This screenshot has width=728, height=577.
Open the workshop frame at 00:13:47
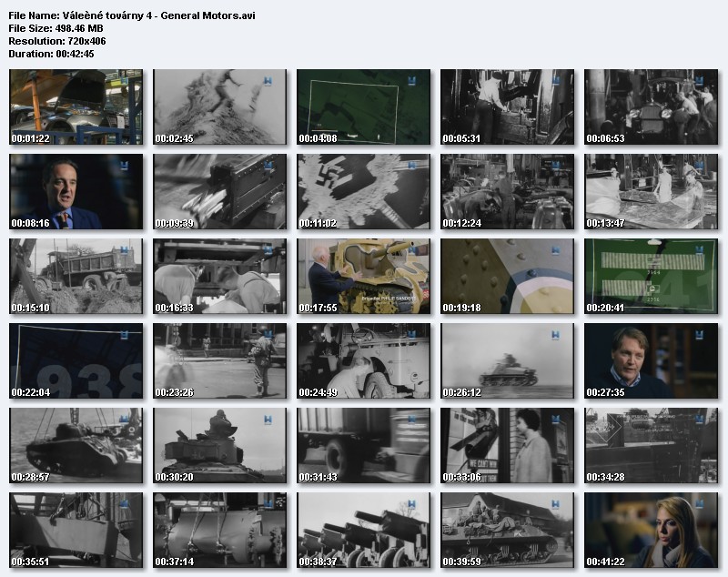pos(651,192)
